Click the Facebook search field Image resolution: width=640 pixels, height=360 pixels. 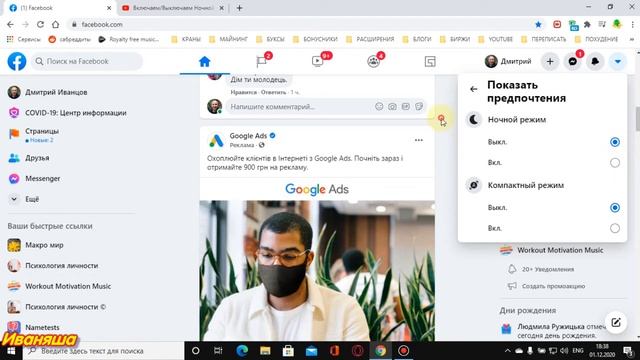pos(87,61)
